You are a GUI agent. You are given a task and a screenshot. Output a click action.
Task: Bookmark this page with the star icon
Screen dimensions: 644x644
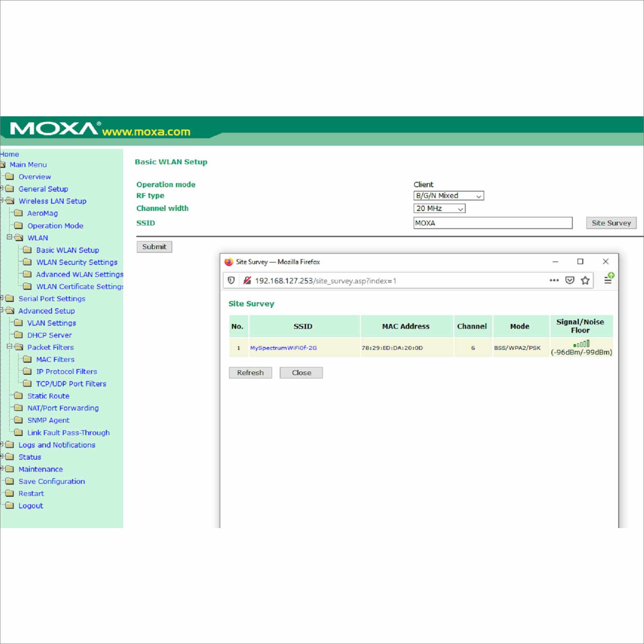point(585,280)
